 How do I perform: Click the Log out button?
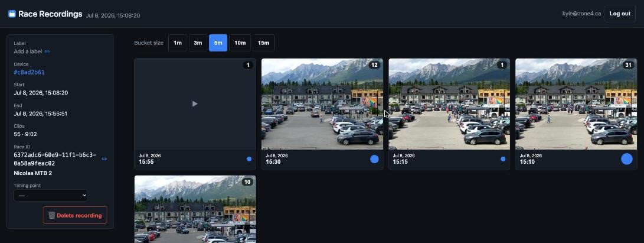coord(620,14)
